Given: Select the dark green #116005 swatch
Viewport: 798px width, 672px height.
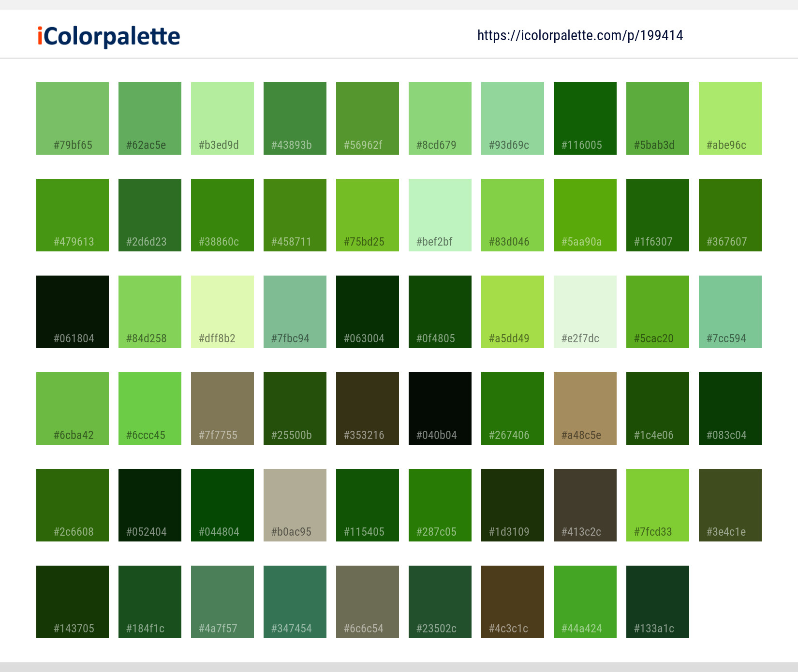Looking at the screenshot, I should pyautogui.click(x=585, y=118).
